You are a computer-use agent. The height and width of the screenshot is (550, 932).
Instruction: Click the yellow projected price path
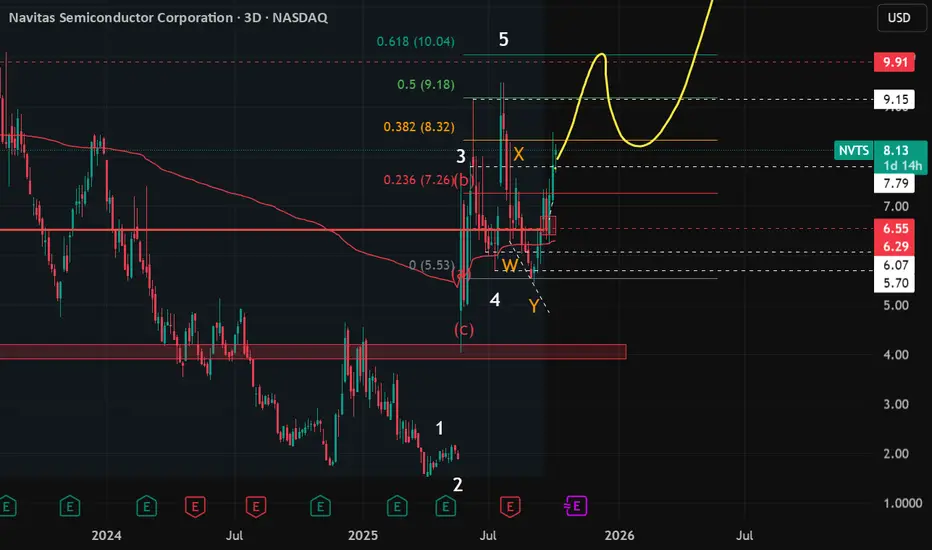642,144
